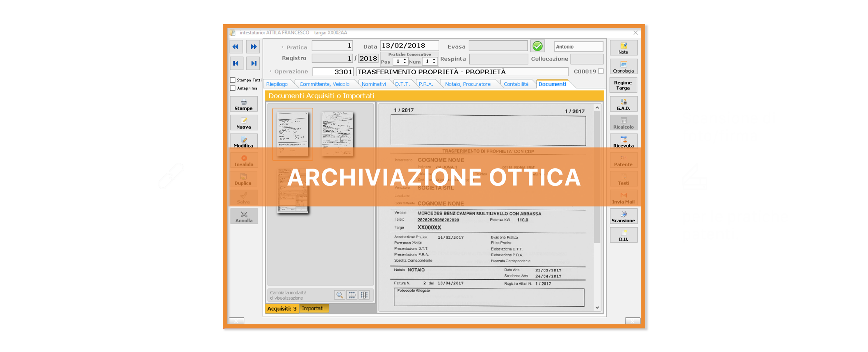Increase the Num spinner value
The image size is (868, 352).
click(x=434, y=60)
